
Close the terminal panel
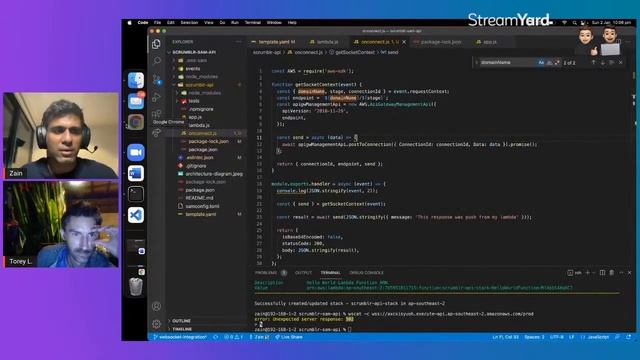tap(629, 273)
